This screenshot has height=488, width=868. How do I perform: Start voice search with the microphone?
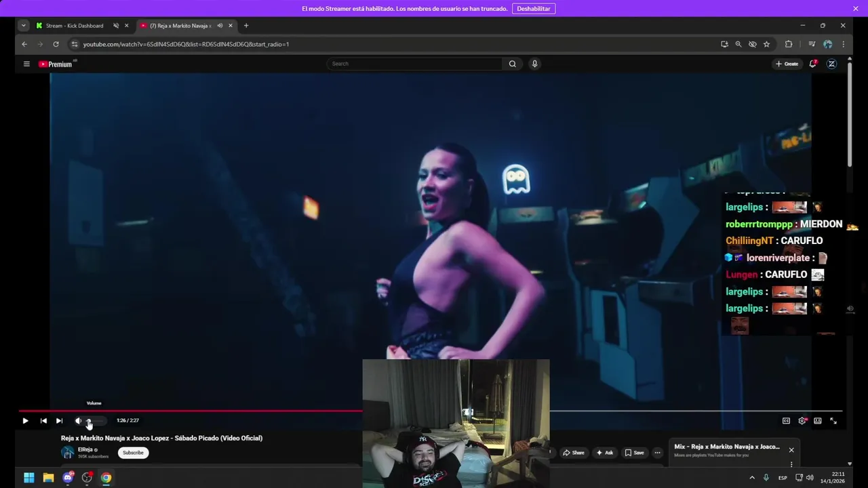[x=534, y=64]
